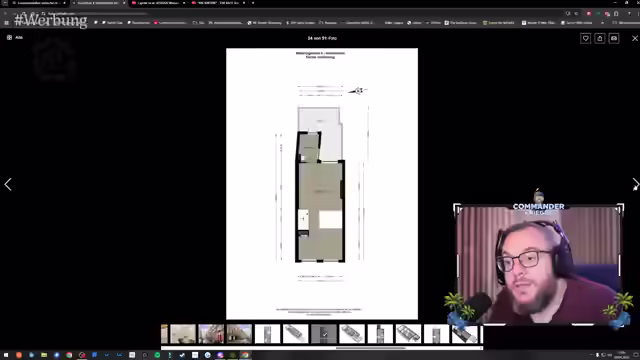Close the photo gallery viewer
Viewport: 640px width, 360px height.
pos(635,38)
